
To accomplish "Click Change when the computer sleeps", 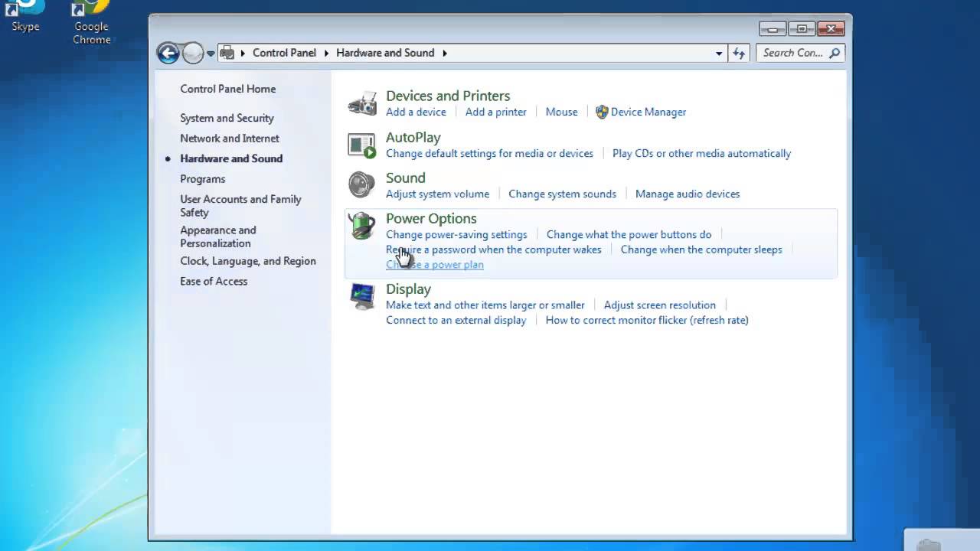I will point(701,249).
